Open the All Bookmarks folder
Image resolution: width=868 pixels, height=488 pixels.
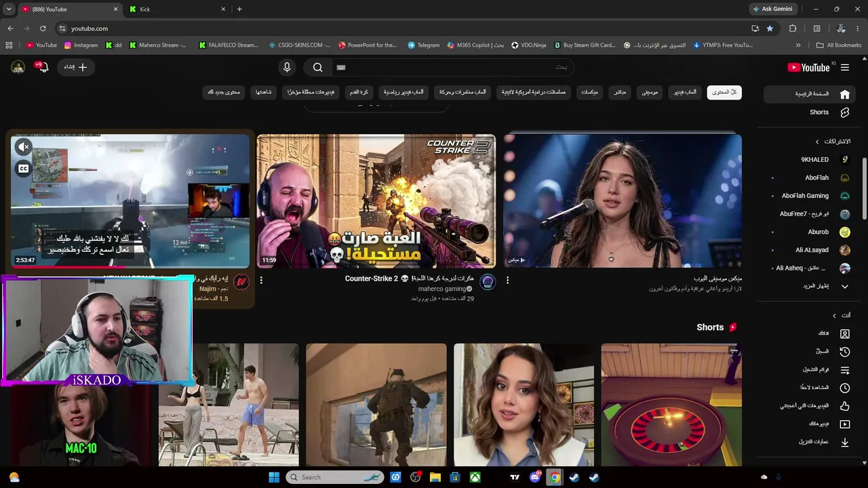click(839, 45)
